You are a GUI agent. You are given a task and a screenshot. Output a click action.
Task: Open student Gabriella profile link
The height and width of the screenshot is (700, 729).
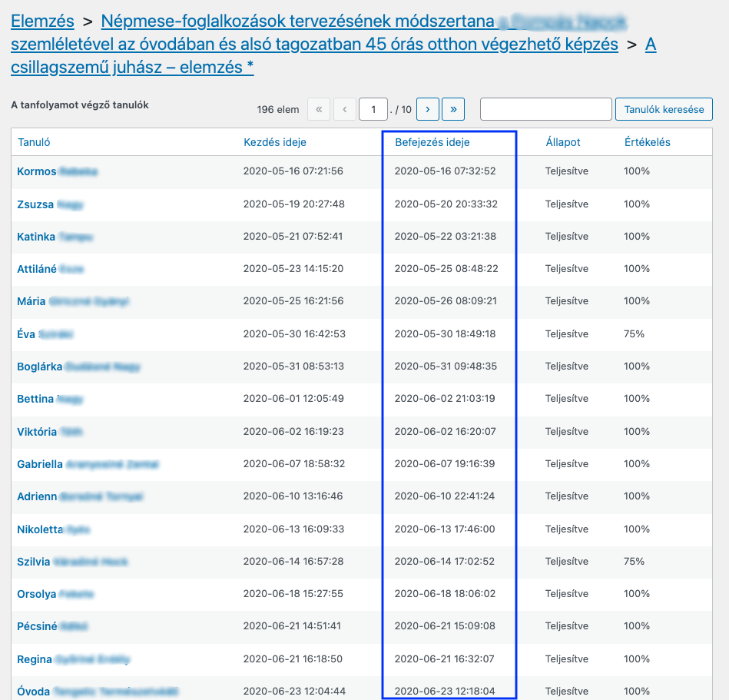tap(88, 464)
